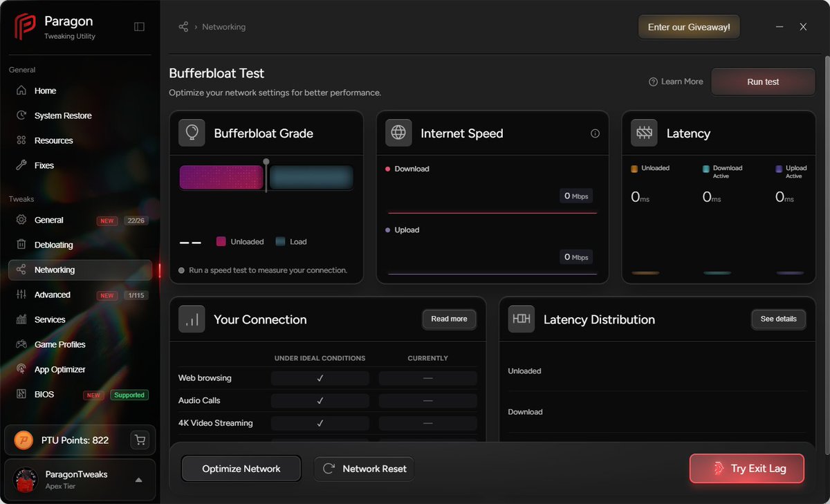Click the ParagonTweaks profile avatar
830x504 pixels.
(26, 480)
